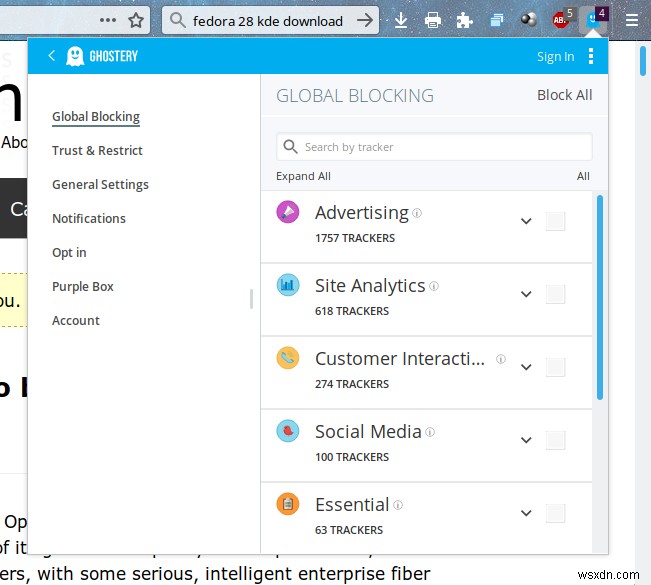Click the synced tabs toolbar icon
Image resolution: width=651 pixels, height=585 pixels.
(496, 20)
